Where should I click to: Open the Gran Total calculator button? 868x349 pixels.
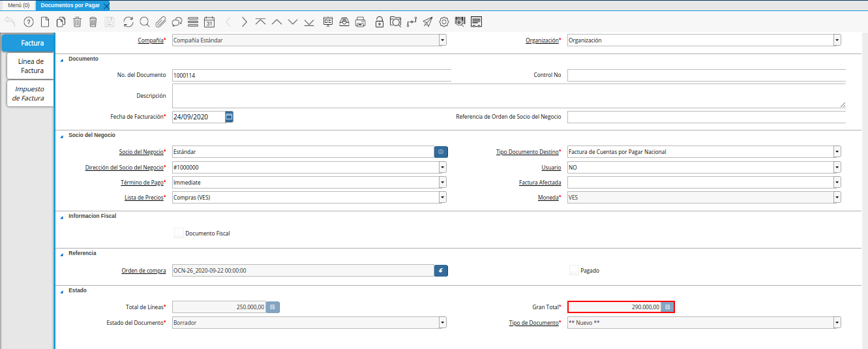click(x=667, y=307)
